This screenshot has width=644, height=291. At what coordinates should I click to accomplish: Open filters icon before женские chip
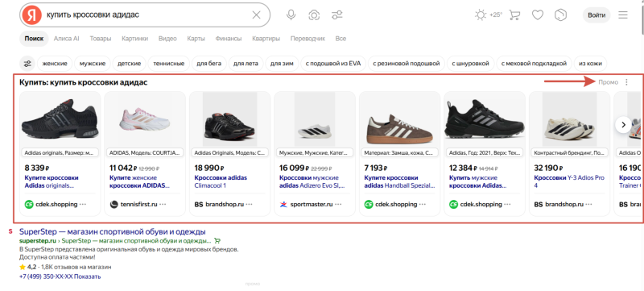coord(27,64)
